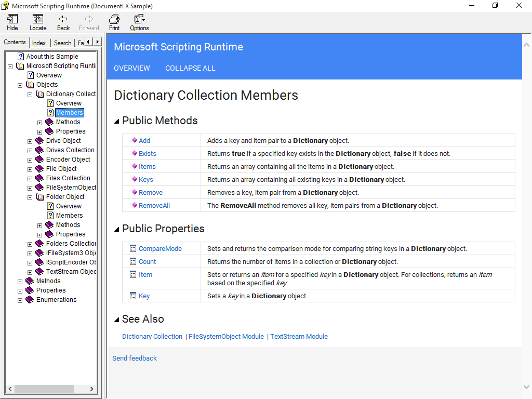The height and width of the screenshot is (399, 532).
Task: Open the RemoveAll method link
Action: pos(154,206)
